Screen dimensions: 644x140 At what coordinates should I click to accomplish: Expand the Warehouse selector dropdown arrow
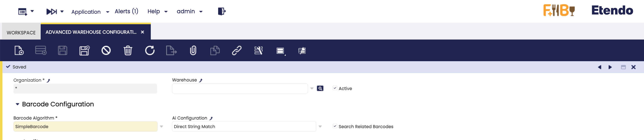pos(312,88)
